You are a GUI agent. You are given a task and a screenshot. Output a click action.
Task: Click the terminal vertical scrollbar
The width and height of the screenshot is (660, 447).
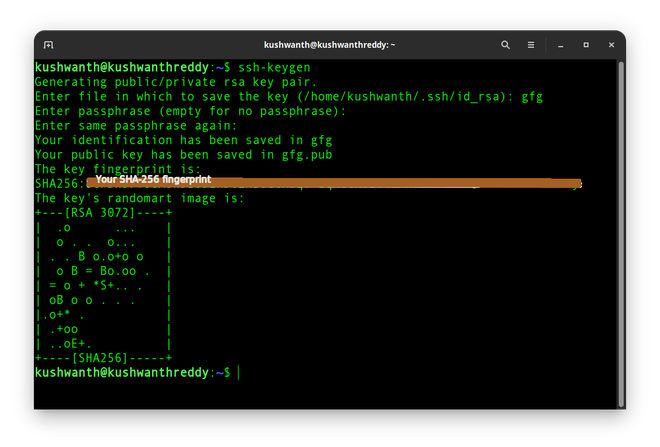pyautogui.click(x=621, y=234)
